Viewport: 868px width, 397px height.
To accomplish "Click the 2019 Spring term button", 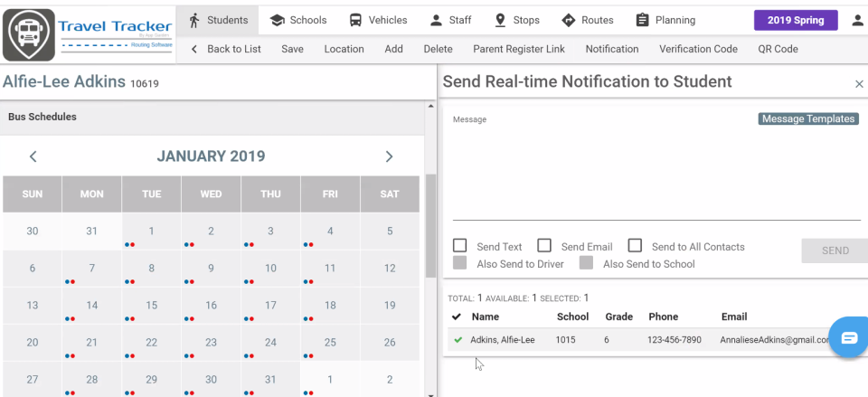I will (x=796, y=21).
